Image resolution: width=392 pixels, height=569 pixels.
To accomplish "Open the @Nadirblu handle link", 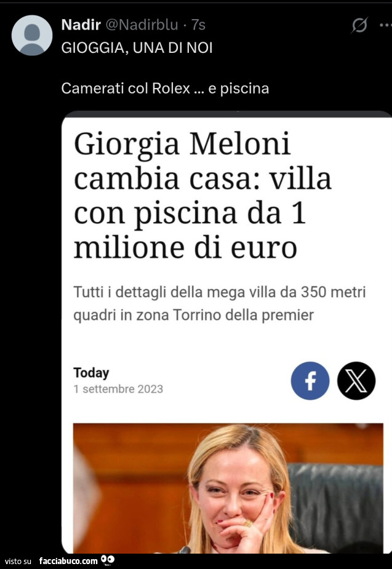I will coord(142,25).
